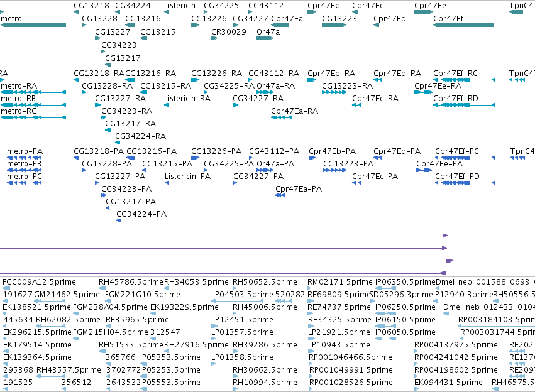Screen dimensions: 535x392
Task: Open the Listericin-PA protein label
Action: point(187,177)
